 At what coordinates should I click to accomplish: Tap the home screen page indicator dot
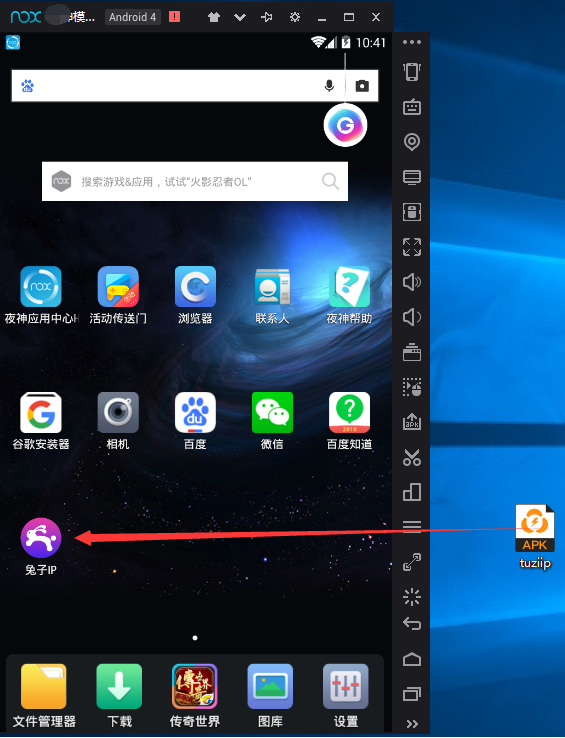tap(195, 638)
